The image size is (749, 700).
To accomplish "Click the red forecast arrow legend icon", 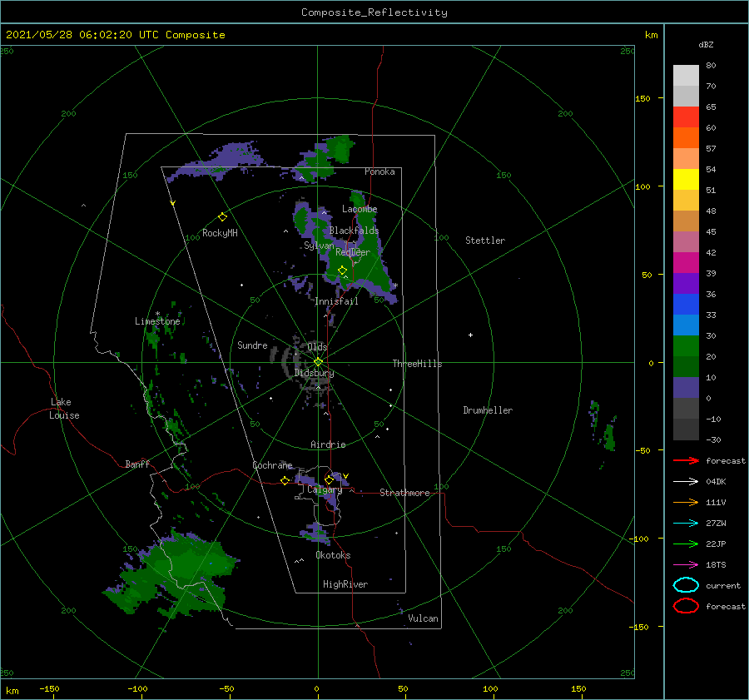I will (686, 460).
